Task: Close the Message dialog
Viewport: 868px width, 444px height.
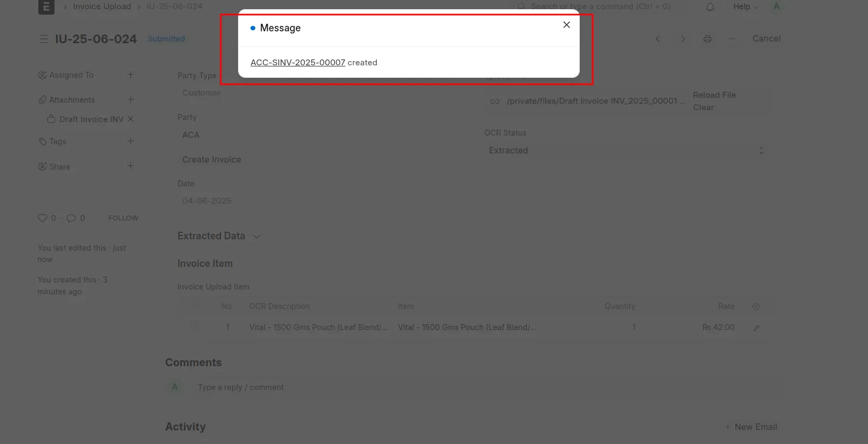Action: pos(566,25)
